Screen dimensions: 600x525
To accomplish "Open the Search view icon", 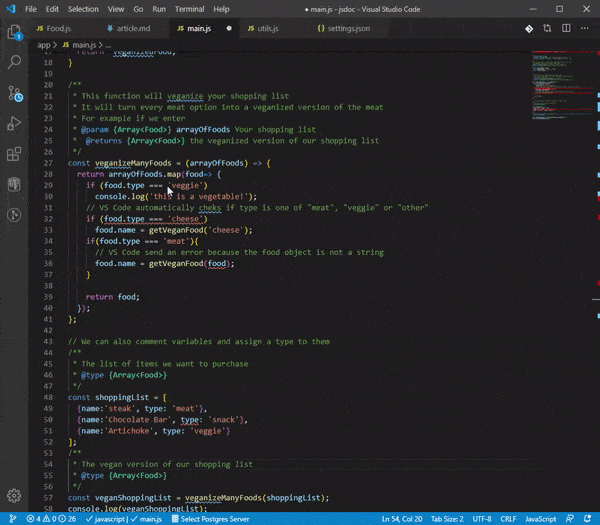I will coord(14,62).
